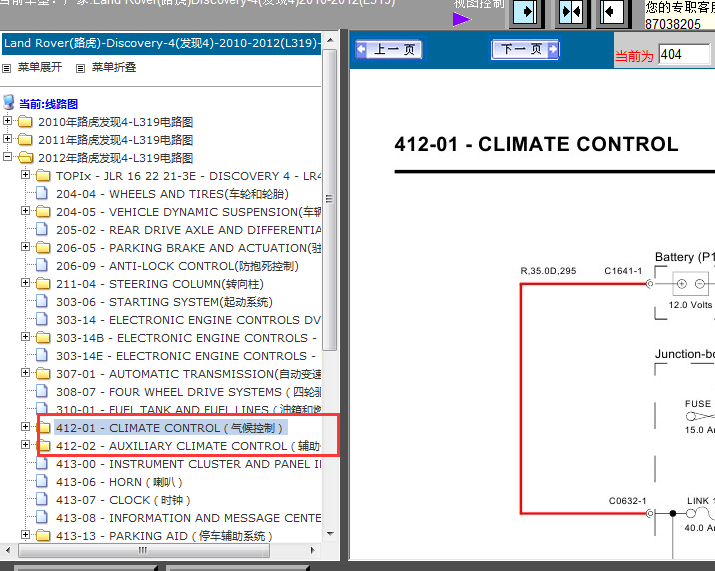715x571 pixels.
Task: Click tree panel vertical scrollbar up arrow
Action: (x=331, y=41)
